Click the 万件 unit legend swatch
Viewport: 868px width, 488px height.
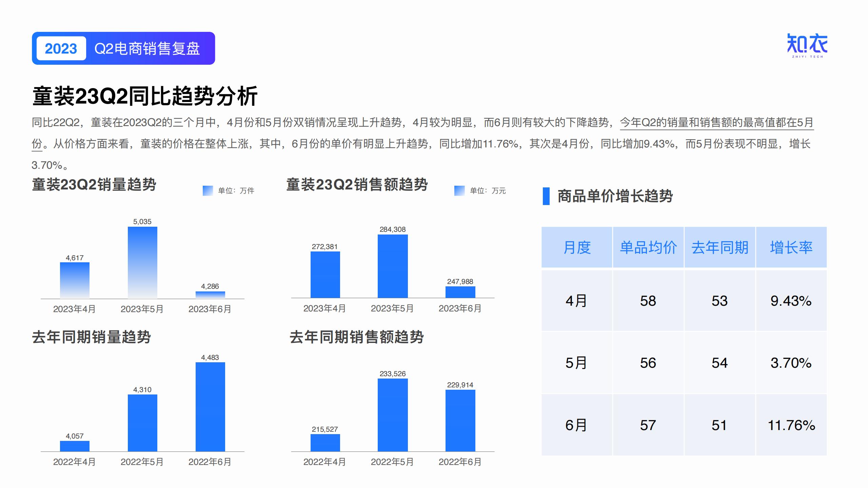point(208,191)
